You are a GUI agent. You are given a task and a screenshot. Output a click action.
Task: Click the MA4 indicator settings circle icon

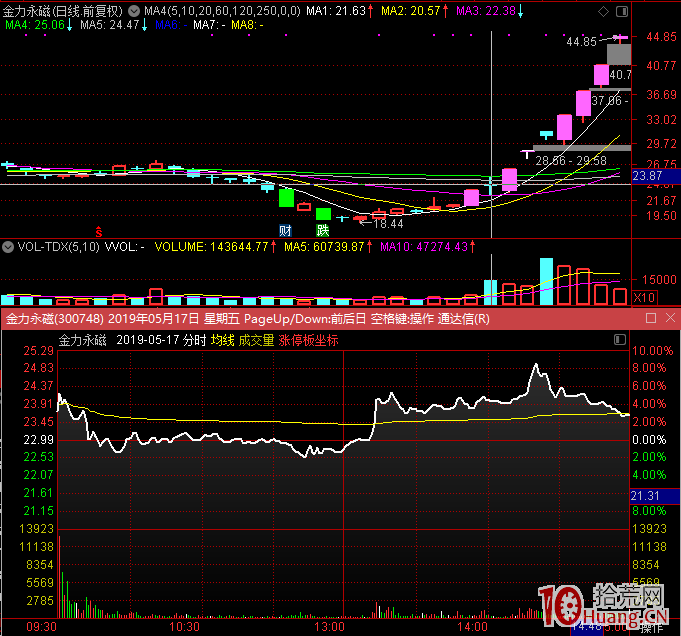134,10
